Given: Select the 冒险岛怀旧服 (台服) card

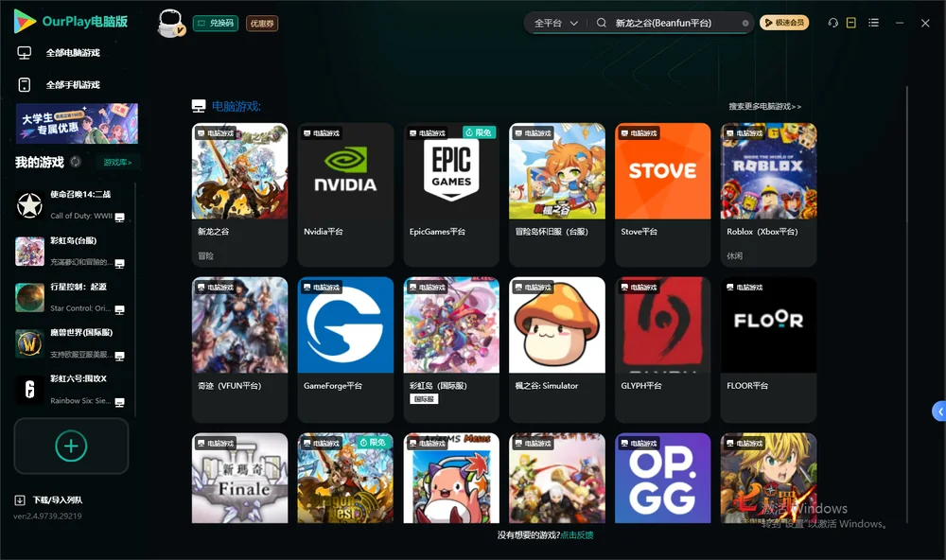Looking at the screenshot, I should coord(557,194).
